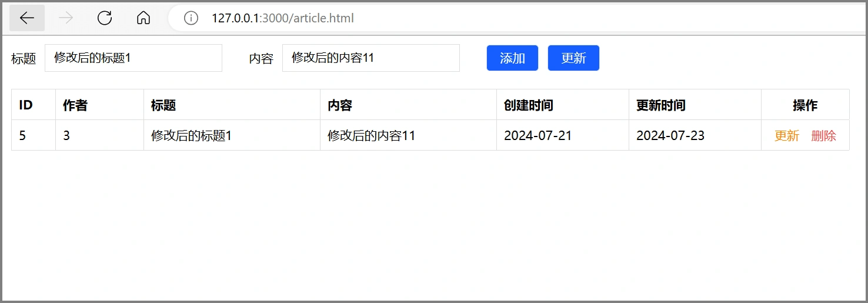Click the 2024-07-21 creation date cell
The width and height of the screenshot is (868, 303).
[x=538, y=136]
